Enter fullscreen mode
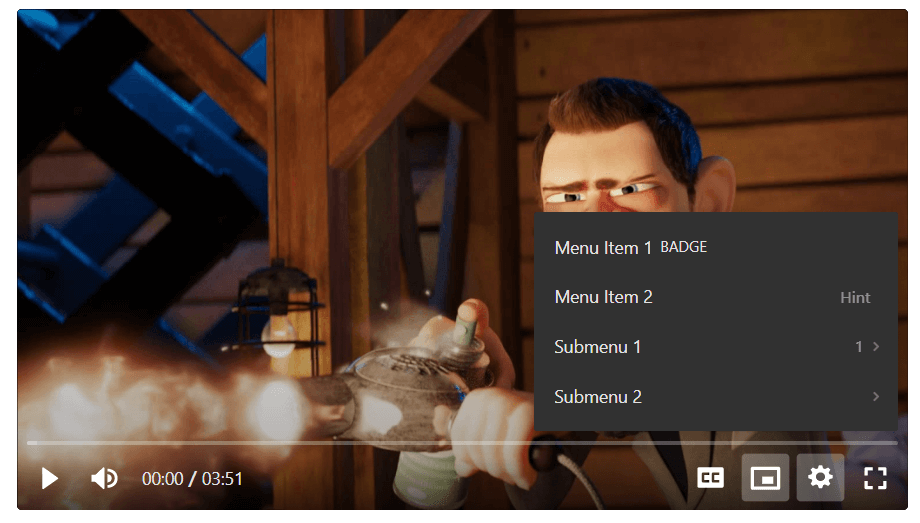The width and height of the screenshot is (920, 523). tap(875, 478)
